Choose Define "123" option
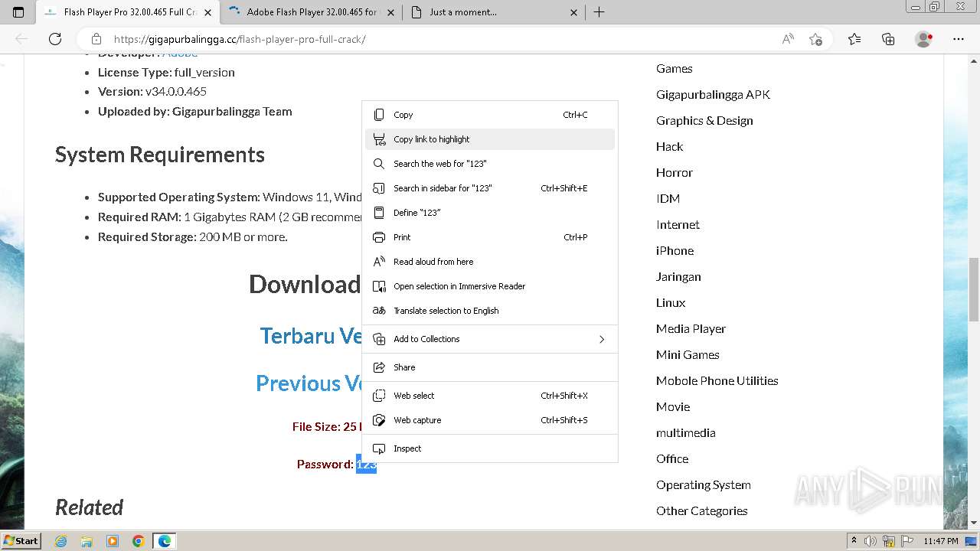The image size is (980, 551). [490, 213]
